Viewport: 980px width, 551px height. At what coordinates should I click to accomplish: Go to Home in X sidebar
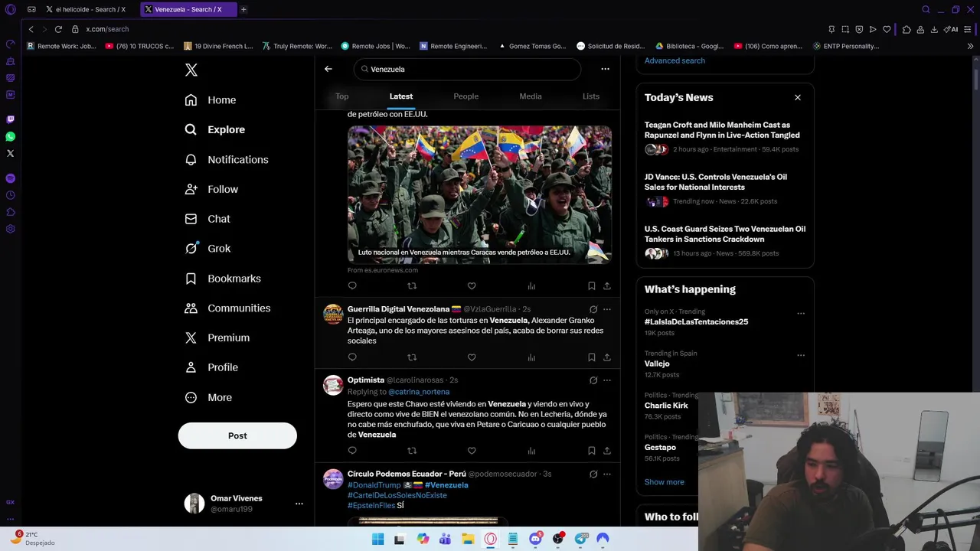pyautogui.click(x=211, y=100)
